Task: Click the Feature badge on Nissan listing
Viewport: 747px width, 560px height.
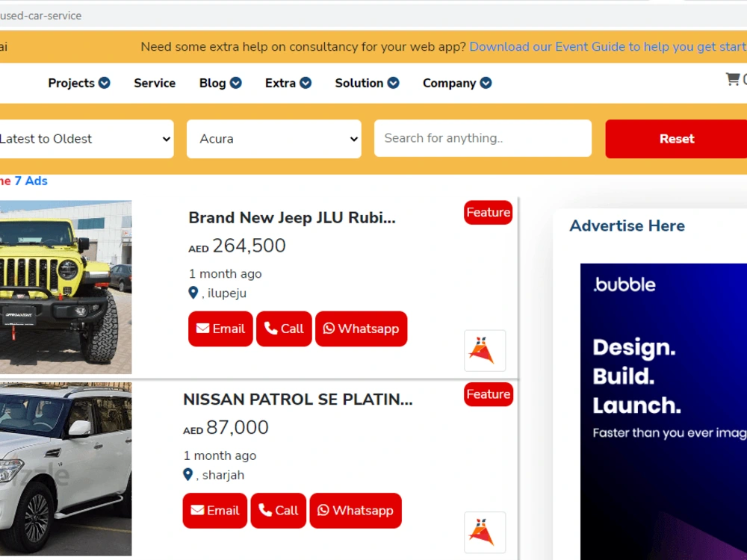Action: pos(489,394)
